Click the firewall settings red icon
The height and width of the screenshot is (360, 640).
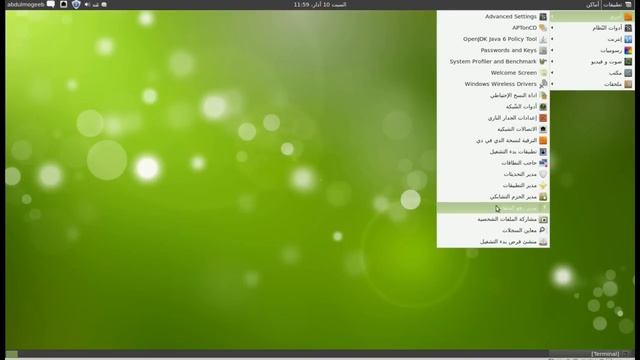(x=543, y=118)
